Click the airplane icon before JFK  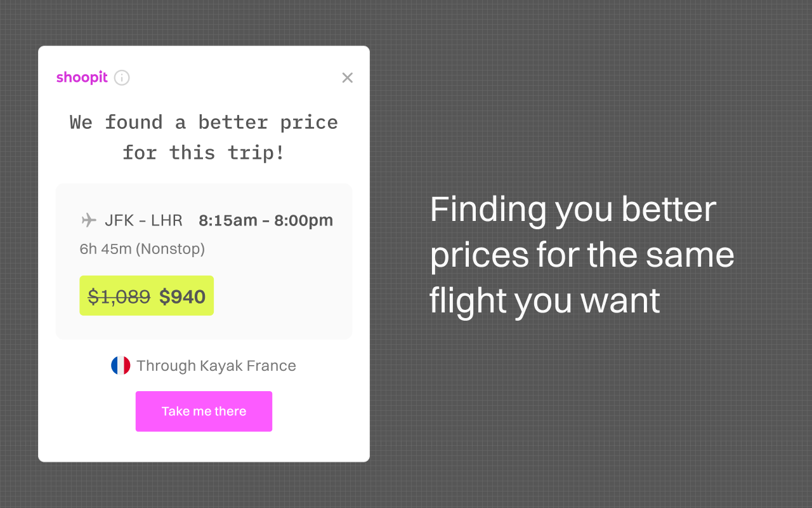coord(89,220)
